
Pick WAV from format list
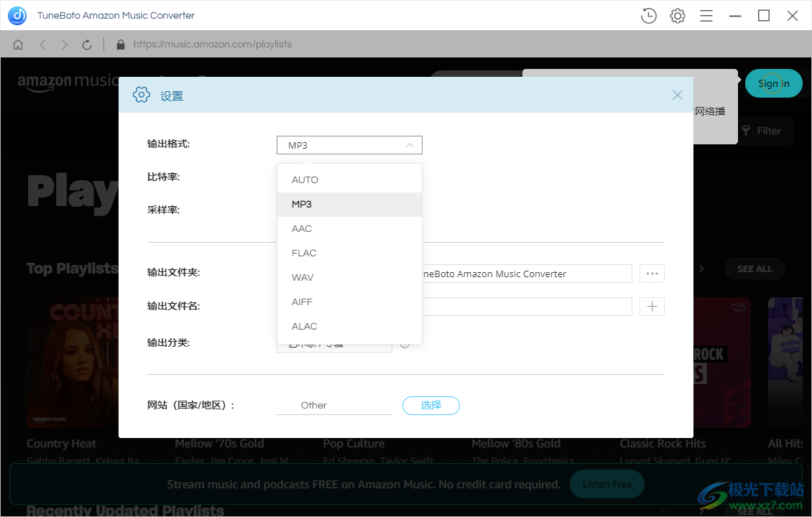(349, 277)
